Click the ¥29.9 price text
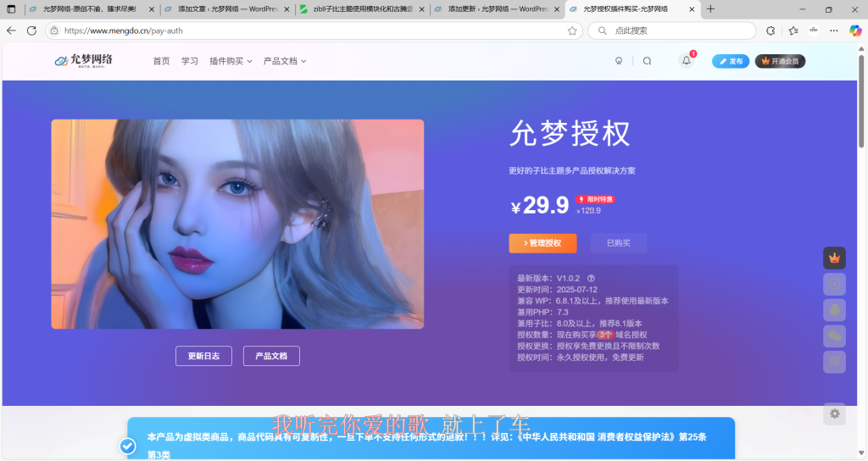 click(x=540, y=205)
